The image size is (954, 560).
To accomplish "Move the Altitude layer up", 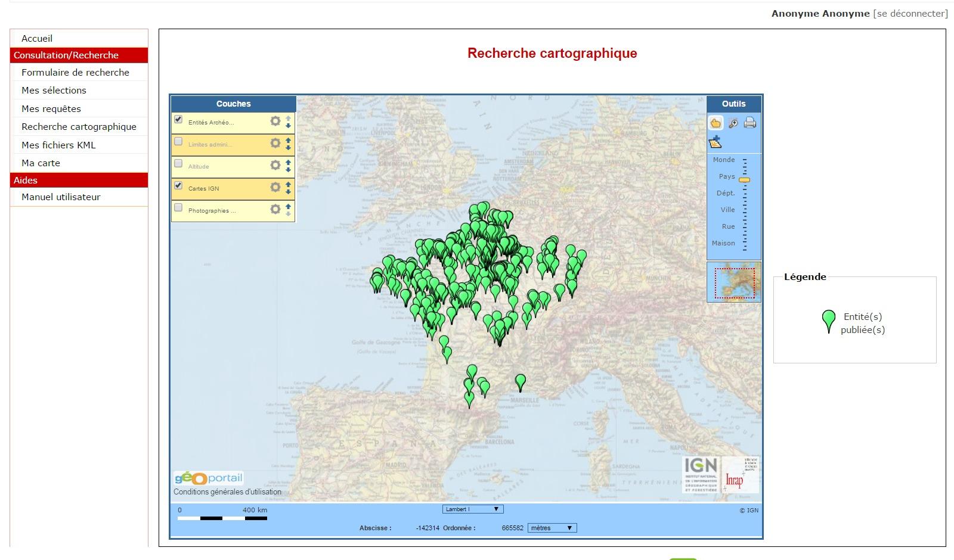I will [288, 162].
